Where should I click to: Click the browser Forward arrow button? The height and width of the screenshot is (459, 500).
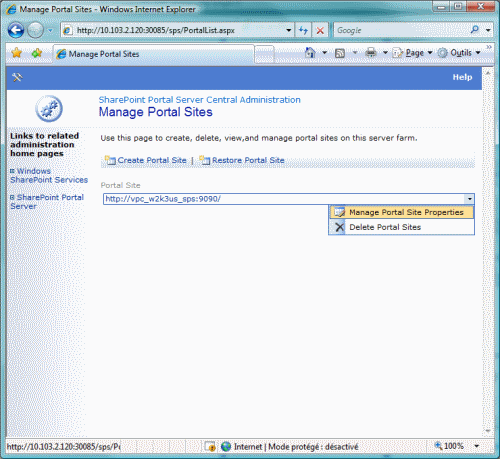point(35,30)
